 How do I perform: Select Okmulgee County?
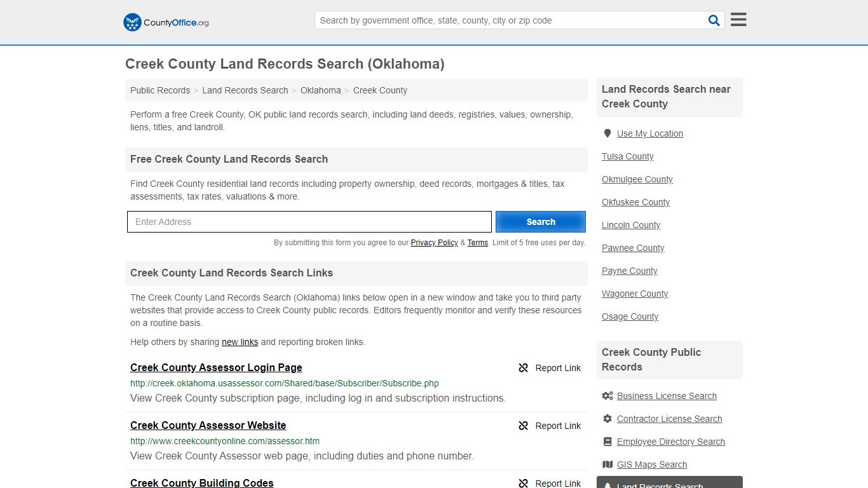(637, 179)
